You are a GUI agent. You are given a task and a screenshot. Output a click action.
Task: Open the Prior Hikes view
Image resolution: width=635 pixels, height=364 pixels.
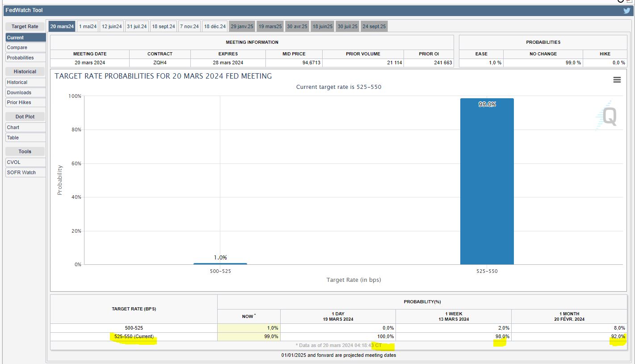[x=25, y=102]
